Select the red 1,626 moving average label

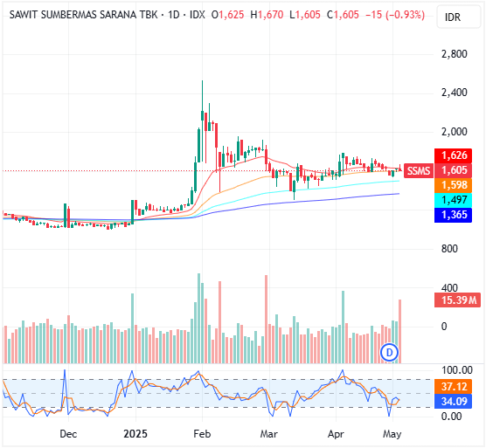coord(453,155)
